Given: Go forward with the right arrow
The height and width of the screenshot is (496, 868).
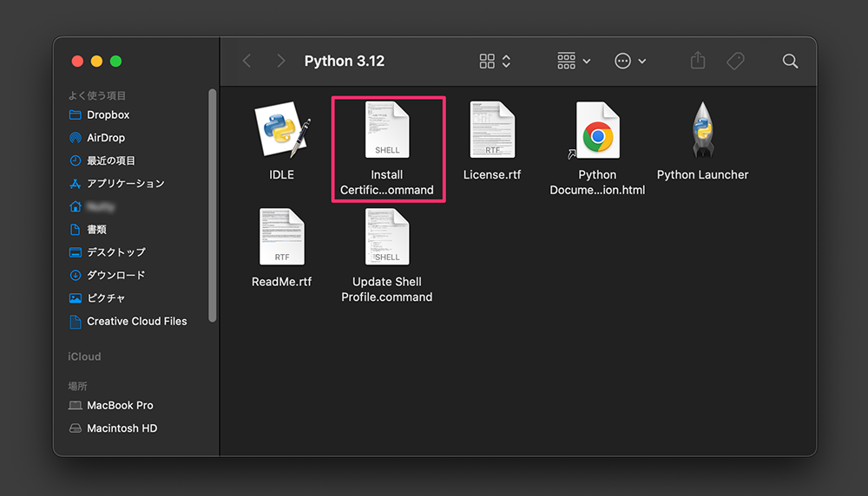Looking at the screenshot, I should coord(280,61).
